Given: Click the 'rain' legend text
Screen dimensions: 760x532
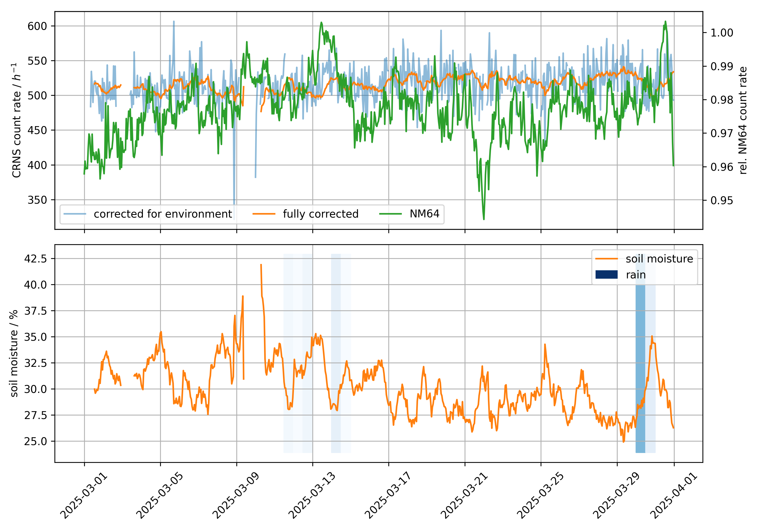Looking at the screenshot, I should (x=636, y=275).
